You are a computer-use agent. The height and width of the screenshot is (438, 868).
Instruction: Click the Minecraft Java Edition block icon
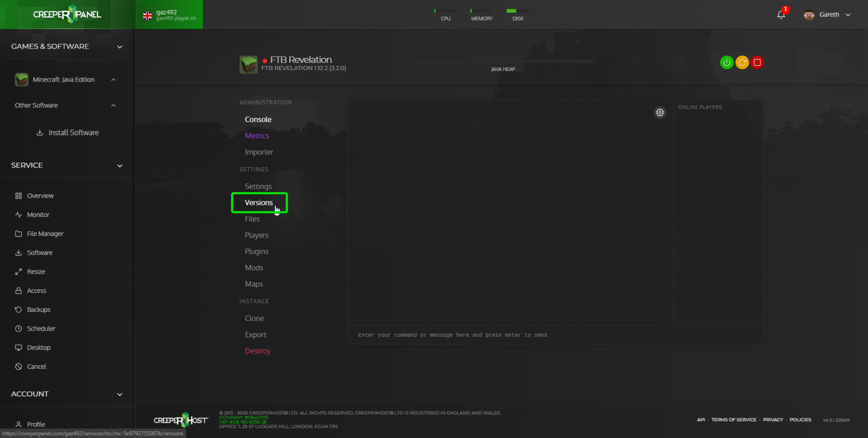(22, 80)
